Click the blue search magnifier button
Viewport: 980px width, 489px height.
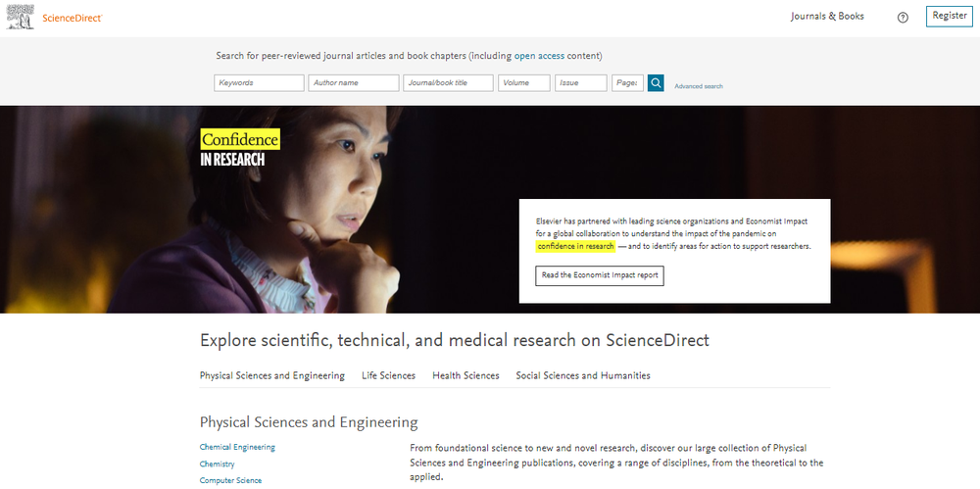[656, 82]
